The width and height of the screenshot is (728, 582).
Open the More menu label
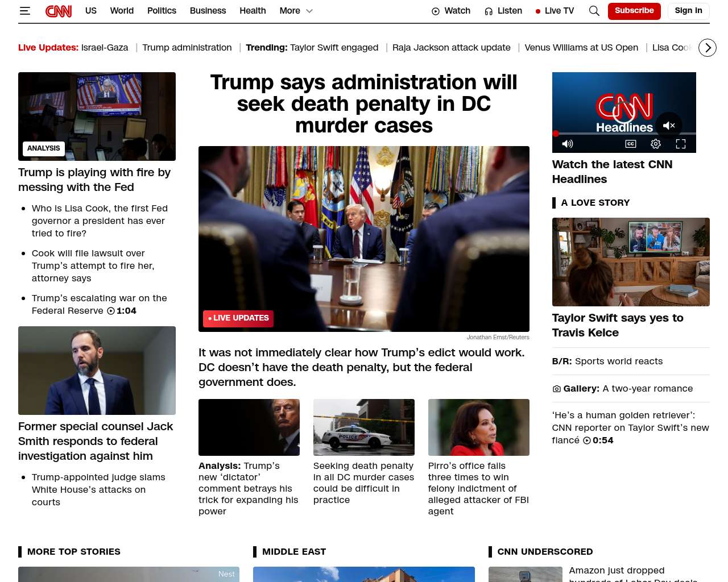pyautogui.click(x=289, y=11)
